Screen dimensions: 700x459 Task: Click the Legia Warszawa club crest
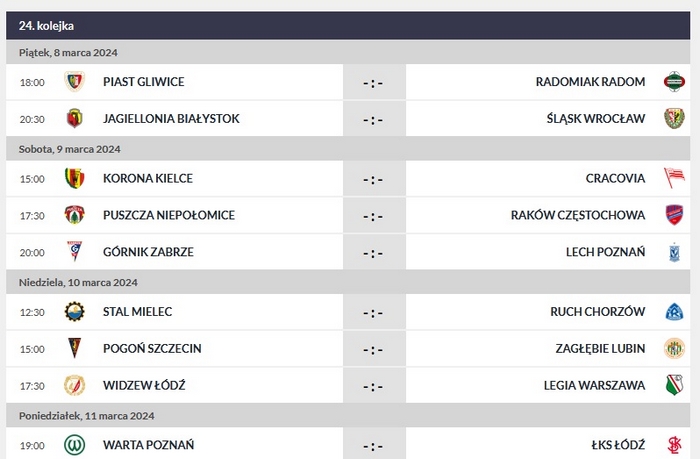click(x=674, y=385)
